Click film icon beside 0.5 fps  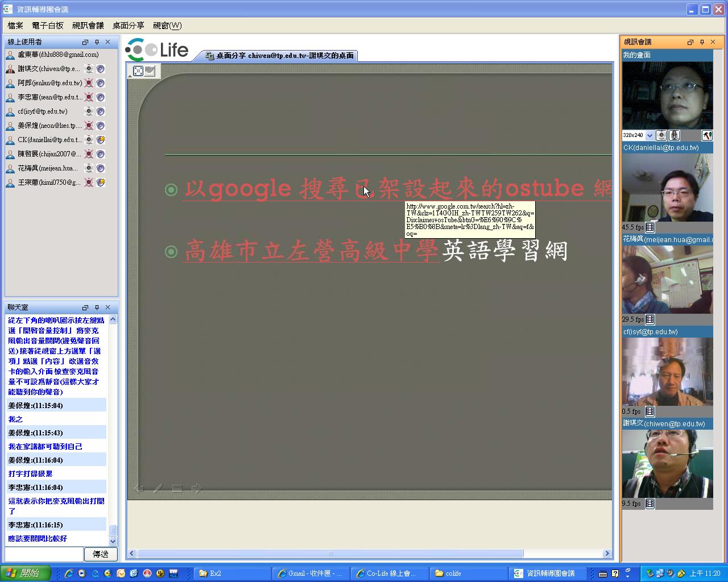[650, 411]
